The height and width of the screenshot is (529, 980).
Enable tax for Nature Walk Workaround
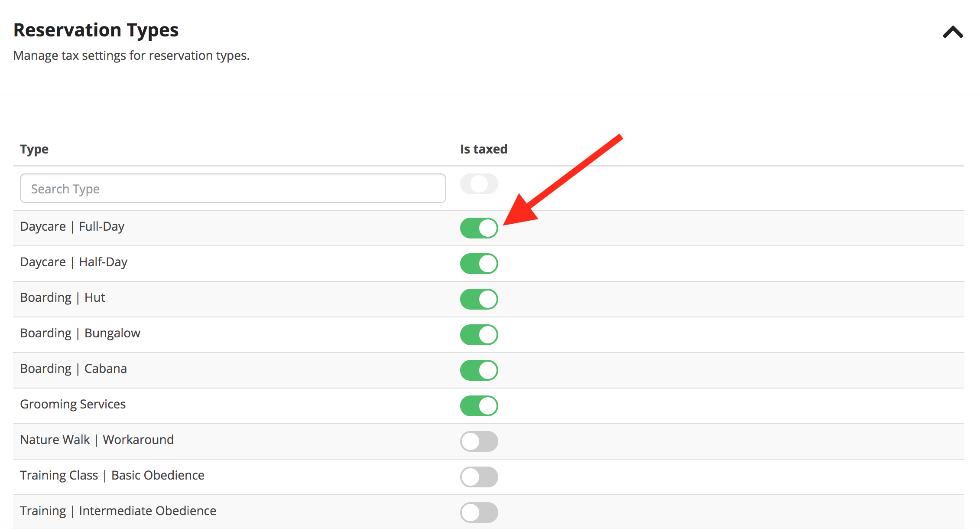[x=479, y=441]
